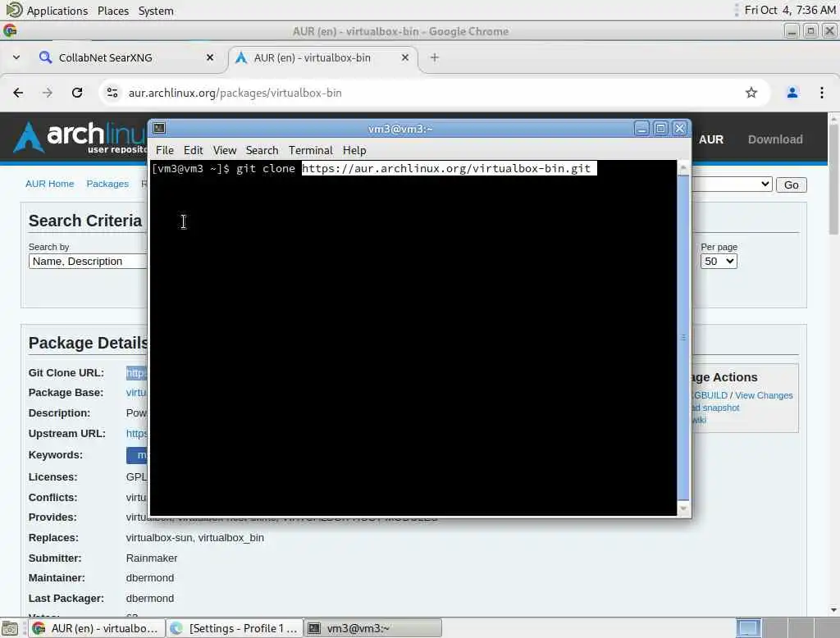Viewport: 840px width, 638px height.
Task: Open Packages link in AUR nav
Action: click(107, 184)
